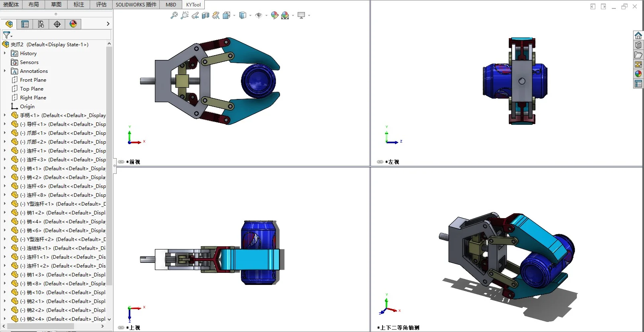Toggle the Section View tool
644x332 pixels.
[x=206, y=15]
